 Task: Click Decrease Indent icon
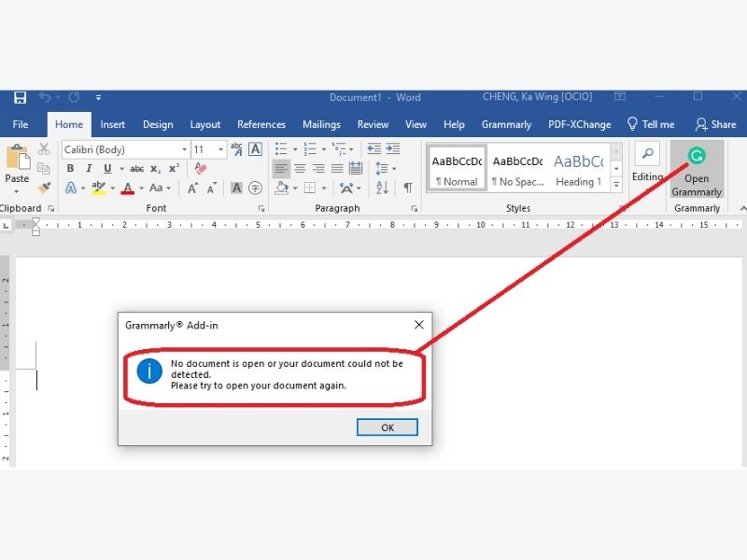pyautogui.click(x=374, y=149)
